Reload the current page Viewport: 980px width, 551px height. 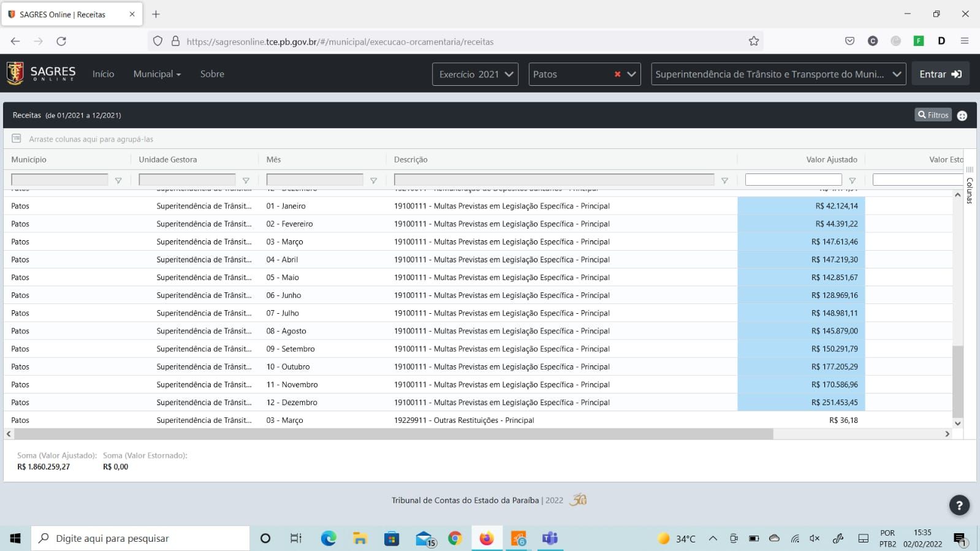click(61, 41)
